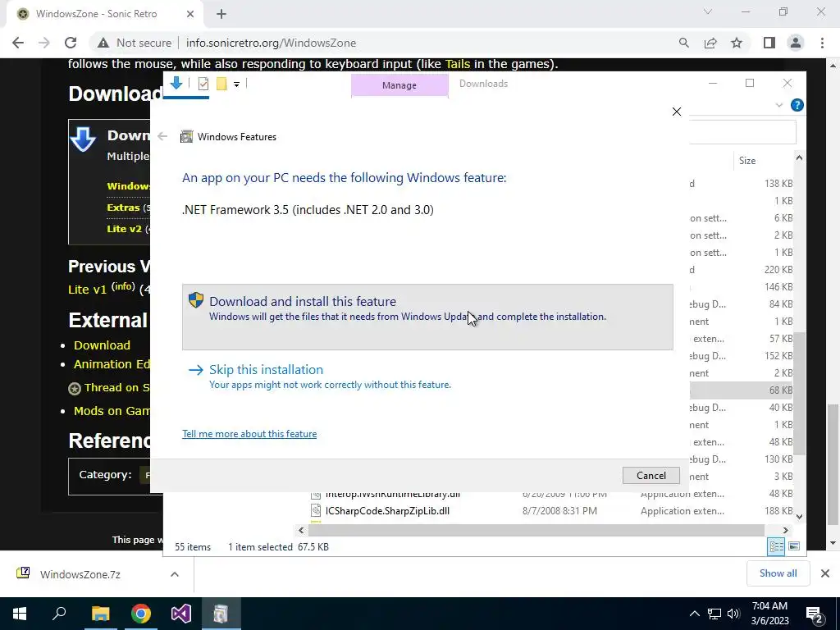The height and width of the screenshot is (630, 840).
Task: Click Explorer horizontal scrollbar left arrow
Action: click(x=301, y=531)
